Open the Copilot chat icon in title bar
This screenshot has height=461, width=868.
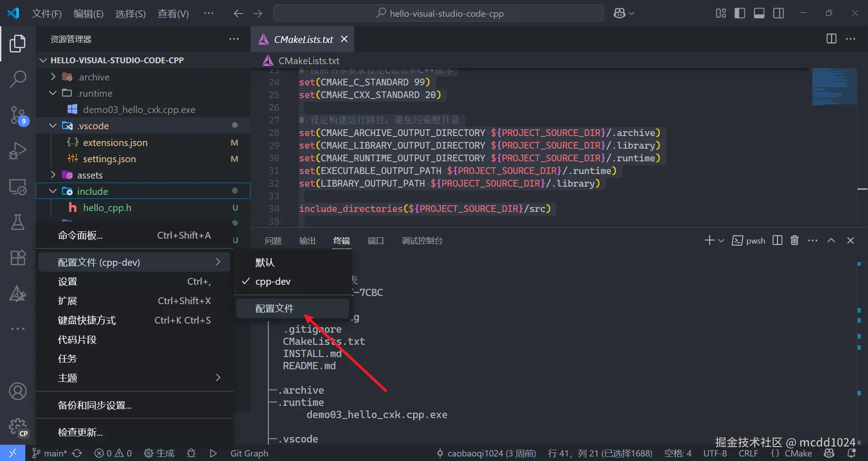click(x=619, y=14)
